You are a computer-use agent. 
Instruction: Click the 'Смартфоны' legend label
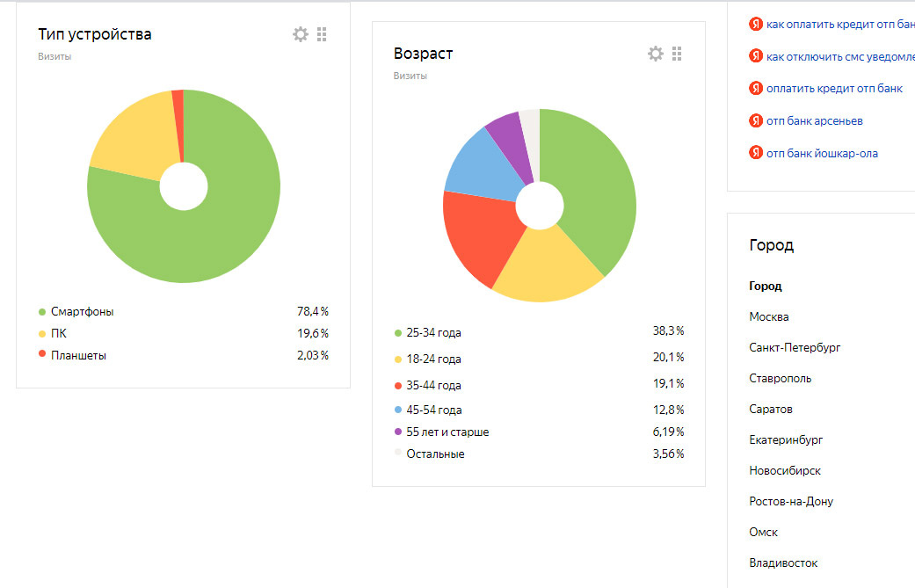click(x=83, y=311)
